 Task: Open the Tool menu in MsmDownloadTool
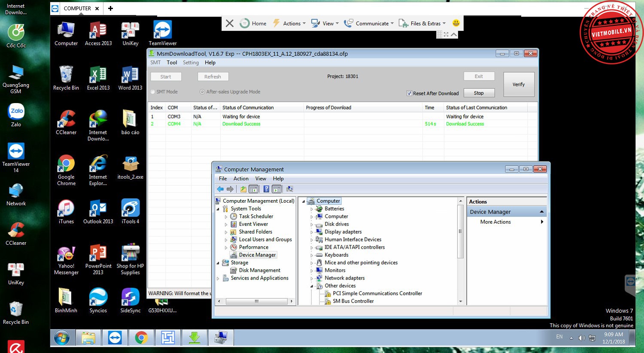172,63
